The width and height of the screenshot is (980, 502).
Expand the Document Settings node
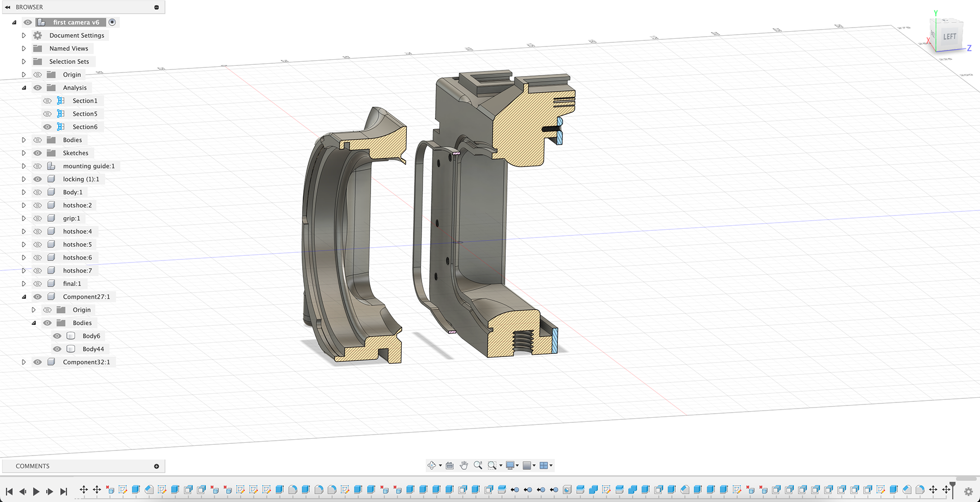(x=23, y=35)
